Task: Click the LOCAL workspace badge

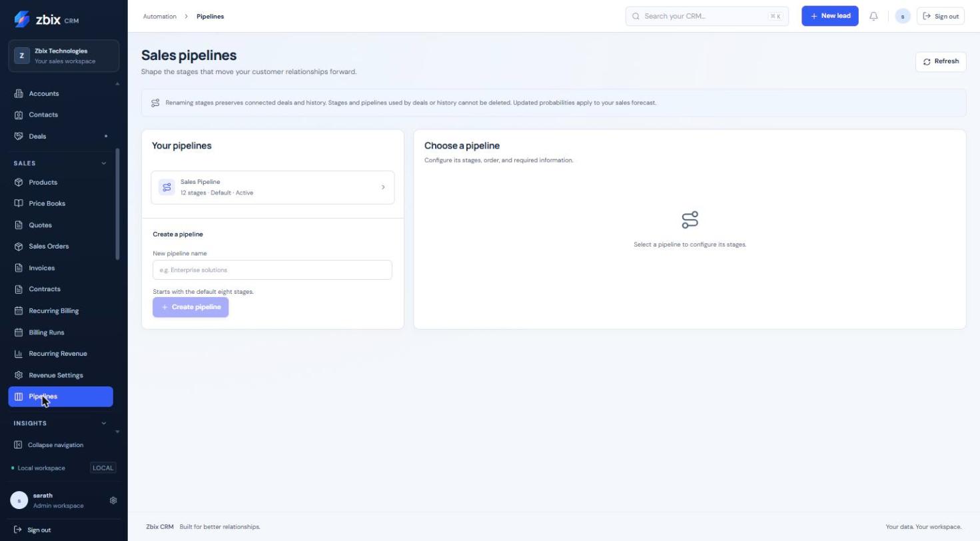Action: (x=103, y=468)
